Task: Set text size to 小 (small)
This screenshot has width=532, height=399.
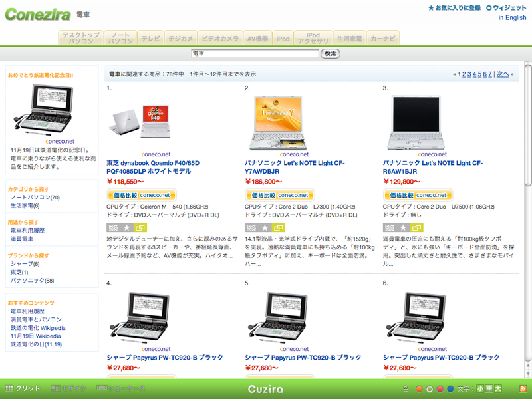Action: click(x=480, y=389)
